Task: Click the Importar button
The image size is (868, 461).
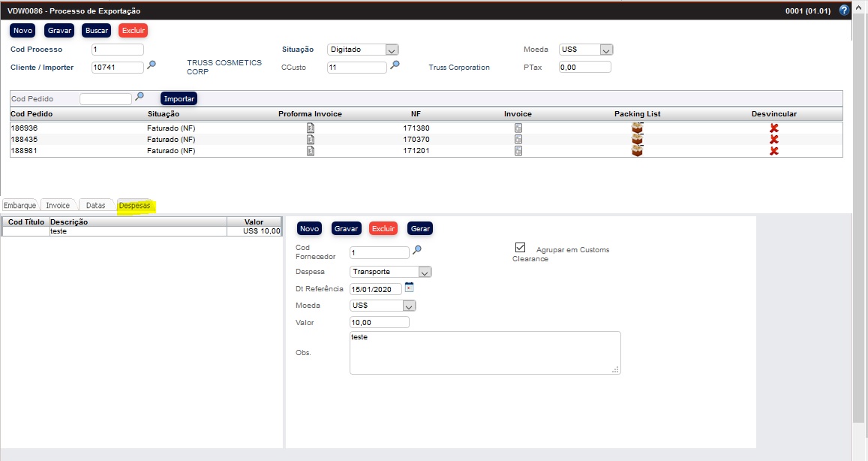Action: 179,98
